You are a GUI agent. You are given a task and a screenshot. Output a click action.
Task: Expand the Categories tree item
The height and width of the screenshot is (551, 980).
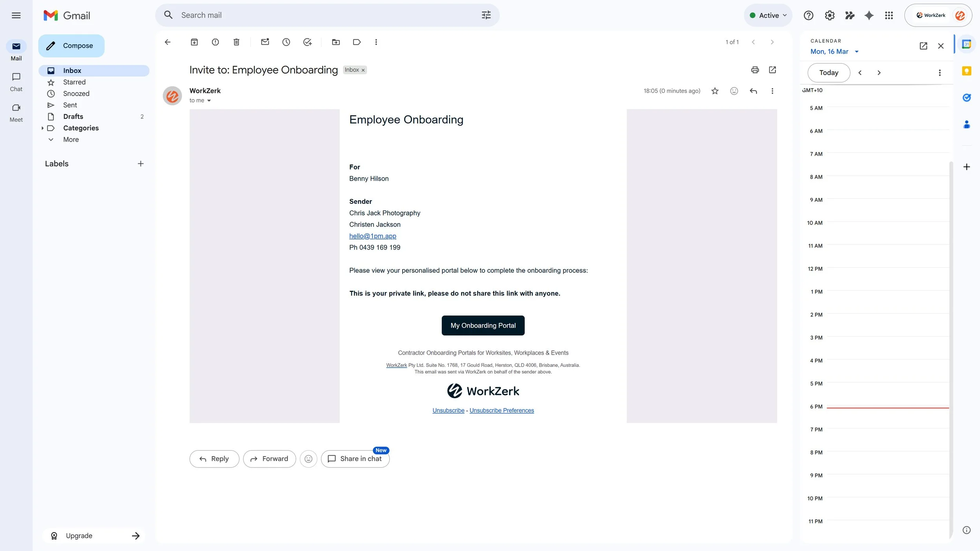[x=42, y=128]
